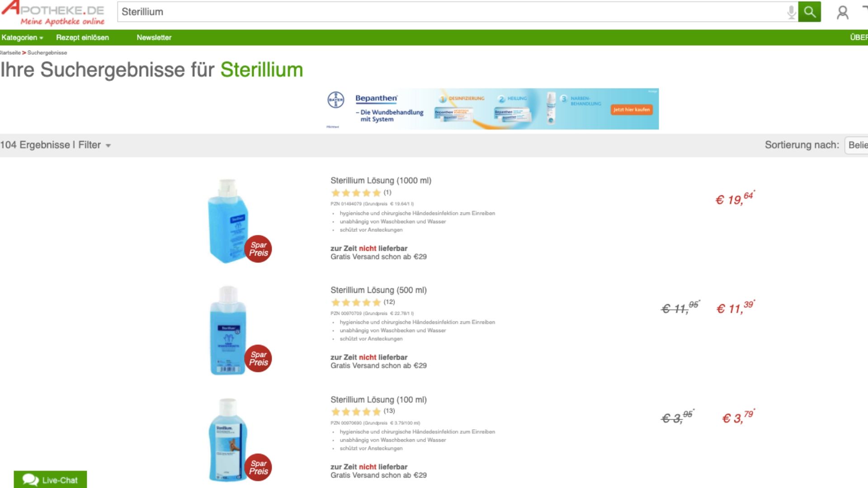
Task: Click into the Sterillium search field
Action: (x=452, y=12)
